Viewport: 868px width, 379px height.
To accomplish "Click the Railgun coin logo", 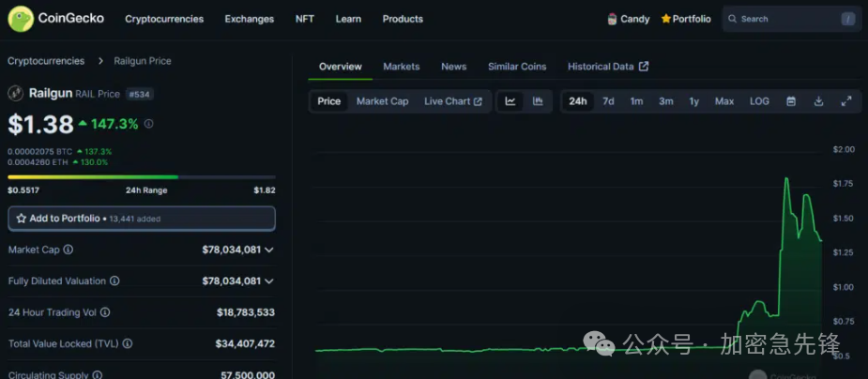I will point(16,94).
